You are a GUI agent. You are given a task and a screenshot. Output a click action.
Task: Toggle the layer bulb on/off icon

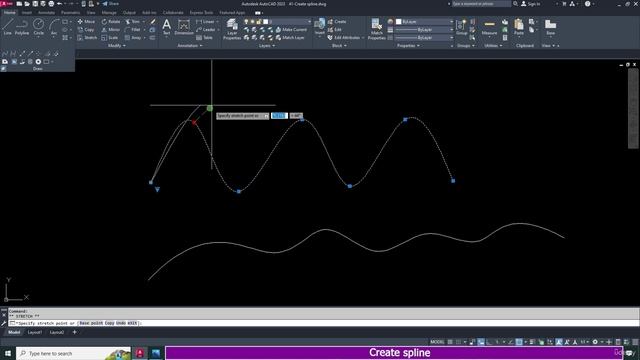(x=246, y=22)
